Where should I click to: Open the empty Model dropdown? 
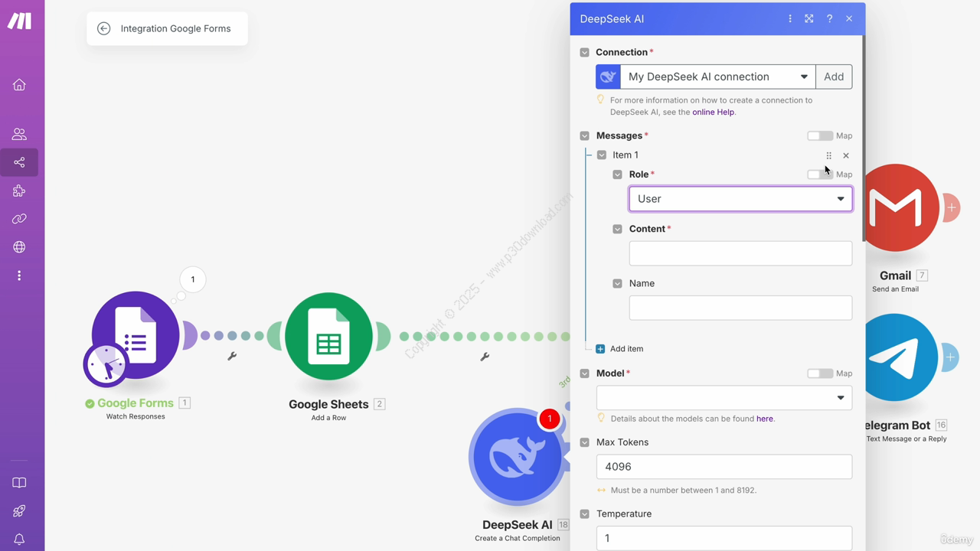coord(724,398)
